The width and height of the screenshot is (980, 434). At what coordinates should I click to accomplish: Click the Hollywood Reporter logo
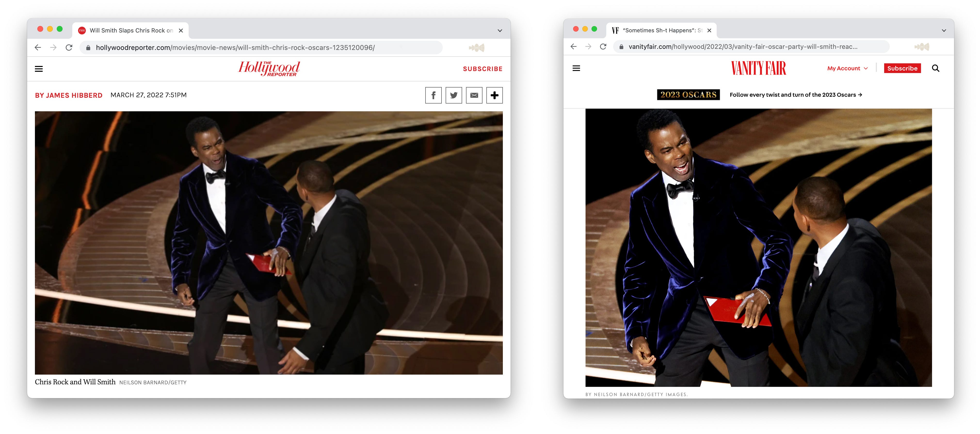pyautogui.click(x=269, y=68)
